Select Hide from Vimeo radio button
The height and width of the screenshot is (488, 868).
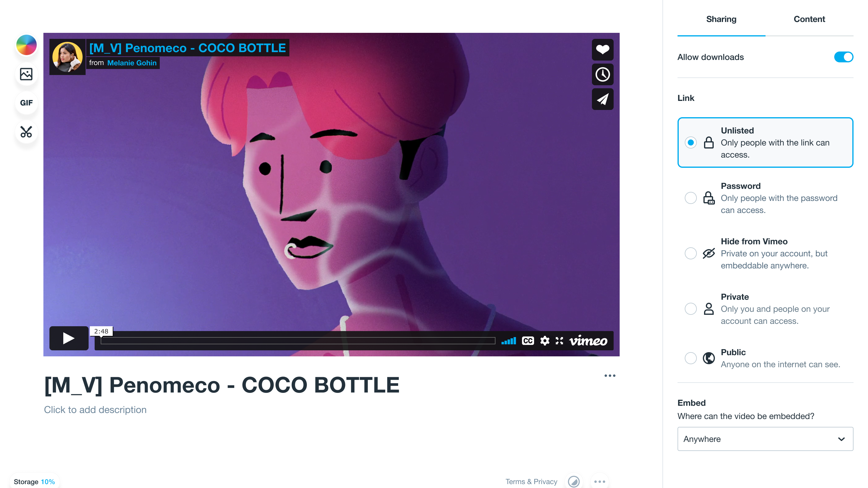click(x=690, y=253)
